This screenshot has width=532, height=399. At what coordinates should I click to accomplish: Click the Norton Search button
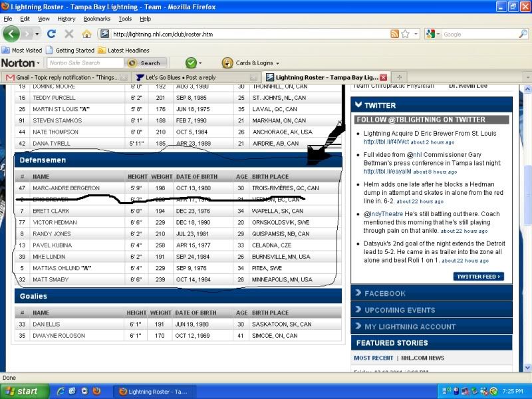coord(146,63)
